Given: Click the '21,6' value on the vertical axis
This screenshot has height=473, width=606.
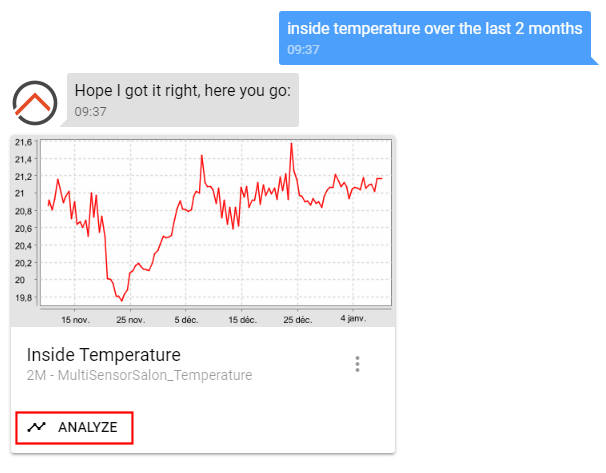Looking at the screenshot, I should click(23, 141).
